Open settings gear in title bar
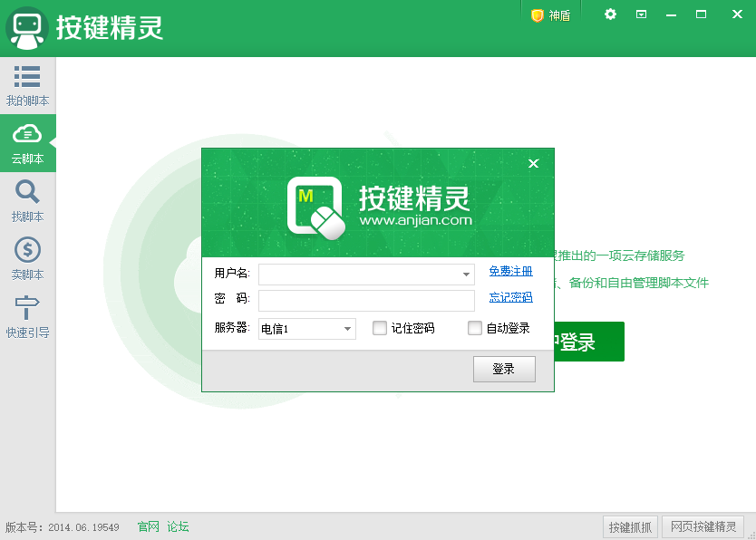Viewport: 756px width, 540px height. point(610,14)
